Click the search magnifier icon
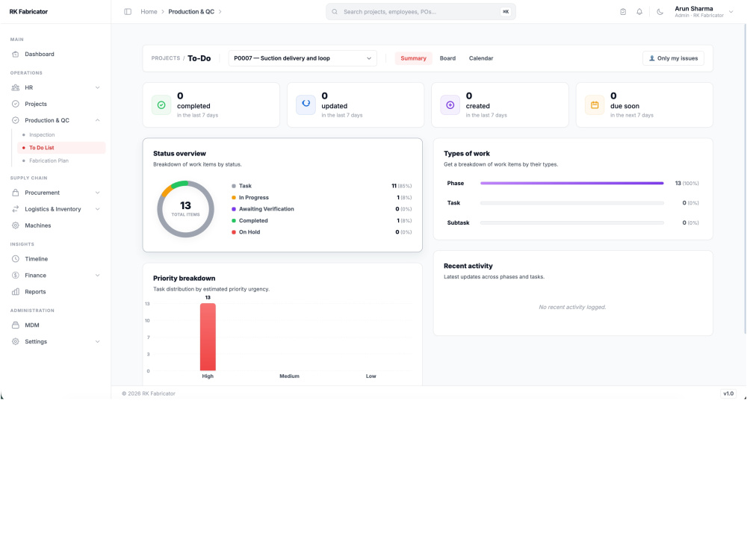 coord(335,12)
